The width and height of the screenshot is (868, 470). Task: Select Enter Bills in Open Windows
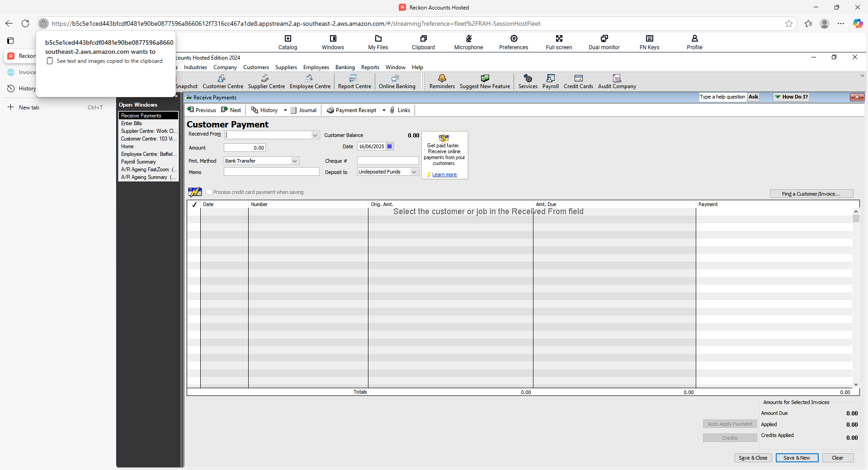click(132, 123)
